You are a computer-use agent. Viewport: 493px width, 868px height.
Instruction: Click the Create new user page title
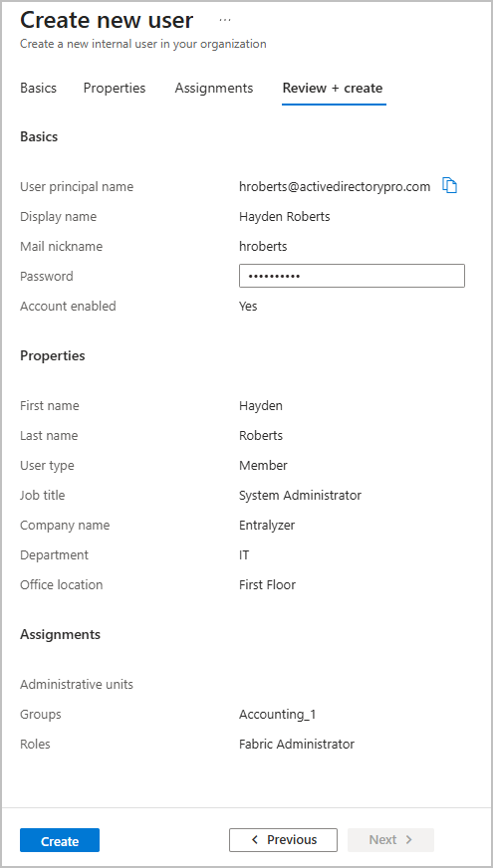[x=107, y=21]
